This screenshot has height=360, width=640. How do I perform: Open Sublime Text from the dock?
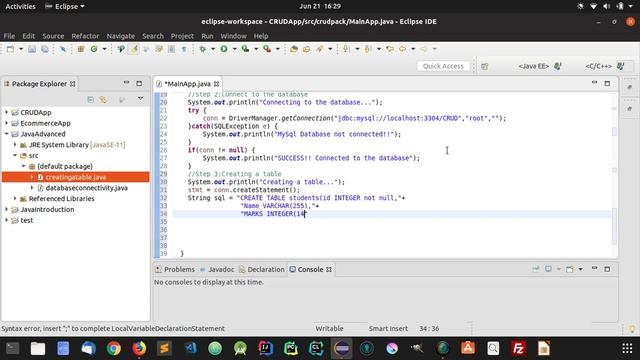click(x=164, y=348)
